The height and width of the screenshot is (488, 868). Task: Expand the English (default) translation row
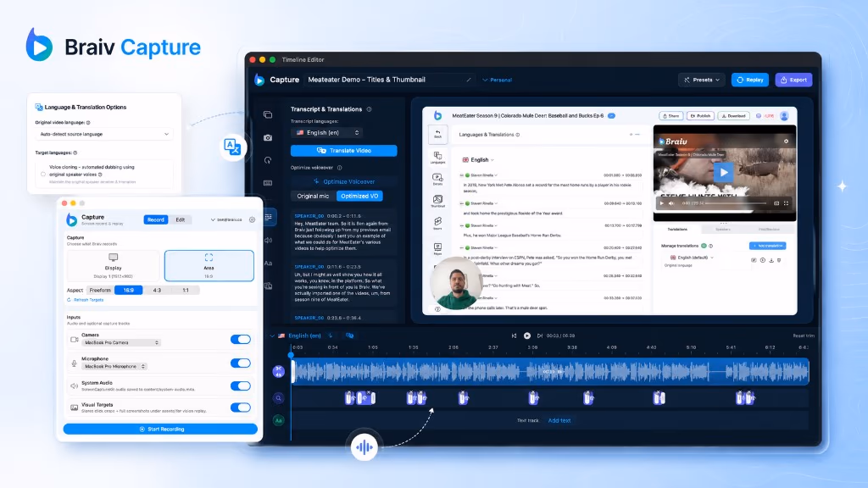[692, 258]
